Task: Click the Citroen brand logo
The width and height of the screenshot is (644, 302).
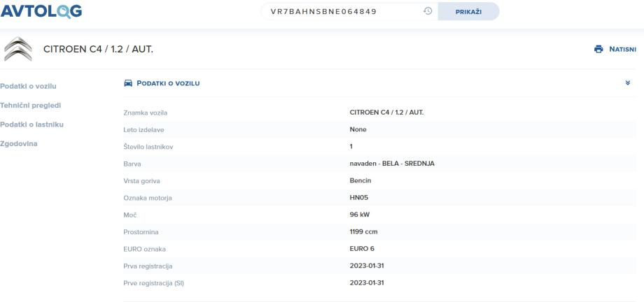Action: pyautogui.click(x=19, y=48)
